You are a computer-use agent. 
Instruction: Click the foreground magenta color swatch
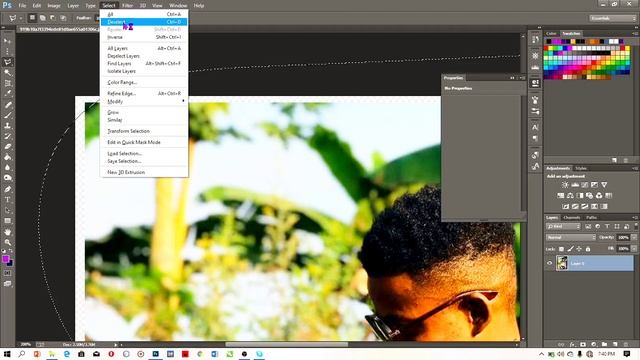click(x=5, y=259)
